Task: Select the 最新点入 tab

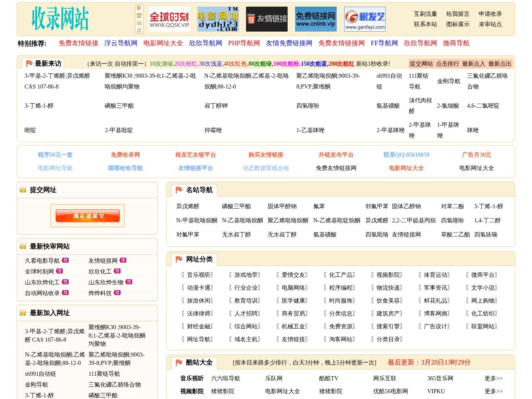Action: 473,64
